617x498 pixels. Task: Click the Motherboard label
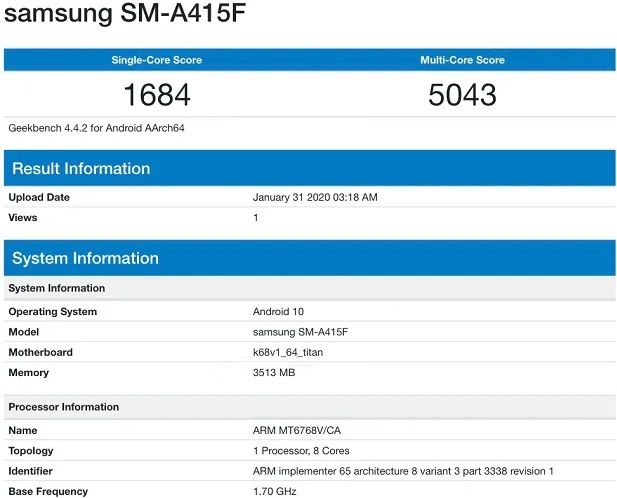point(41,352)
